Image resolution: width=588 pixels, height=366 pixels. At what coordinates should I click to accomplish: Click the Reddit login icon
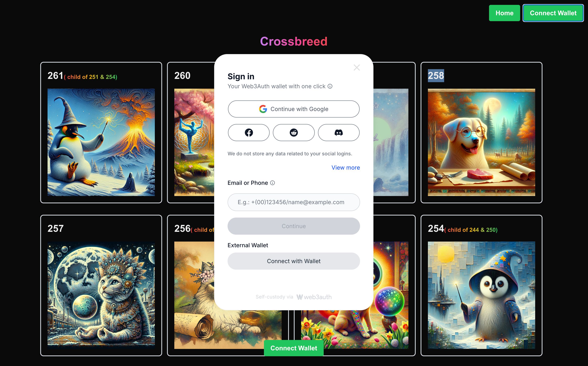tap(294, 132)
